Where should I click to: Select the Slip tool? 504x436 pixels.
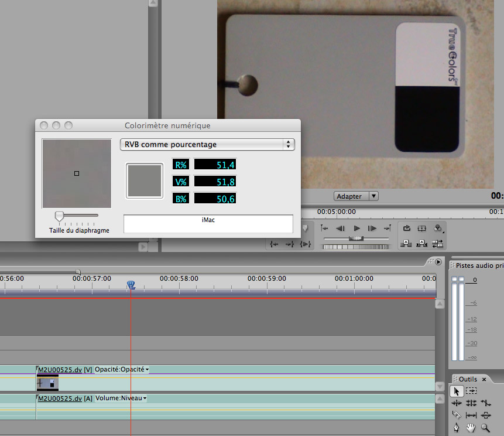click(x=471, y=415)
